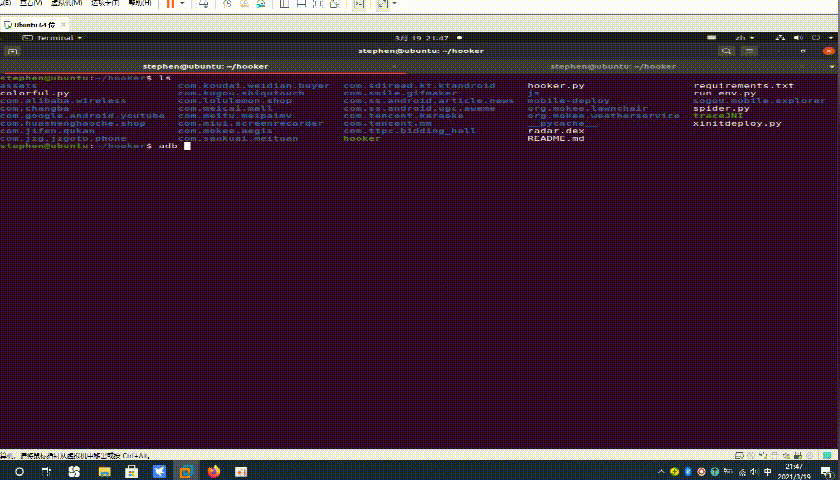This screenshot has height=480, width=840.
Task: Open the terminal hamburger menu
Action: 750,51
